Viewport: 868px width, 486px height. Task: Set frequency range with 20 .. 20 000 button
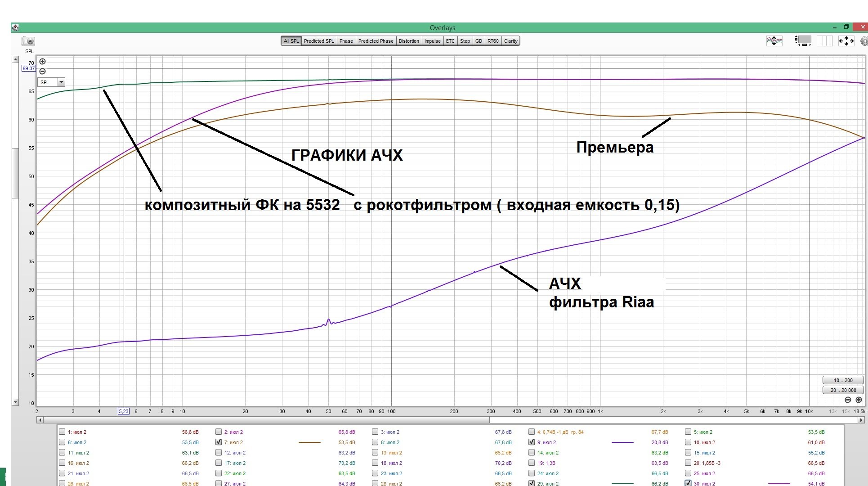pos(843,390)
